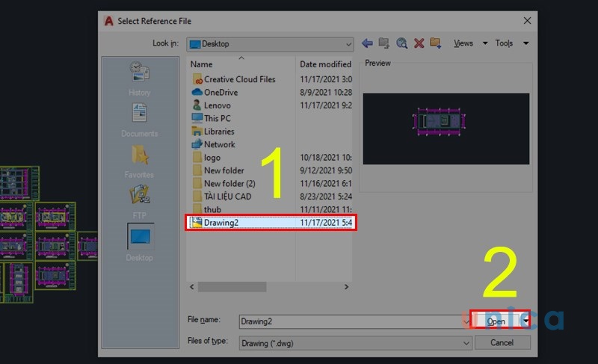Expand the Look in Desktop dropdown
Screen dimensions: 598x364
click(x=348, y=44)
